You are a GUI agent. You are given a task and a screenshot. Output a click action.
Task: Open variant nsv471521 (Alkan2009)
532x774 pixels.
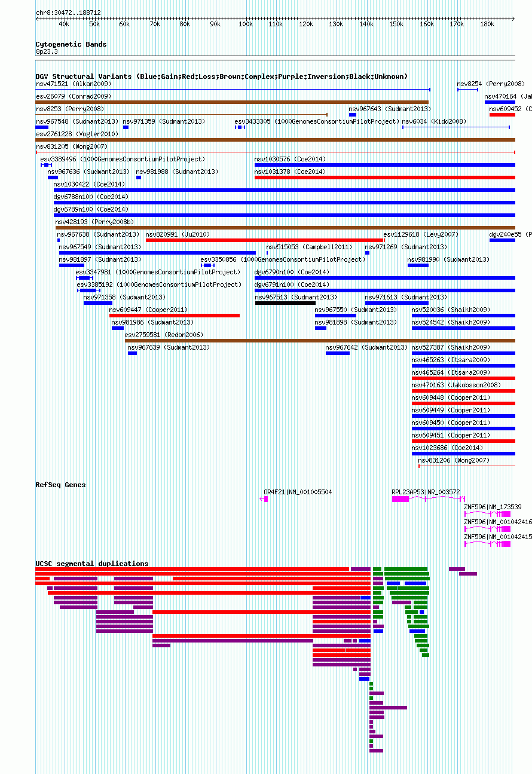(x=74, y=84)
